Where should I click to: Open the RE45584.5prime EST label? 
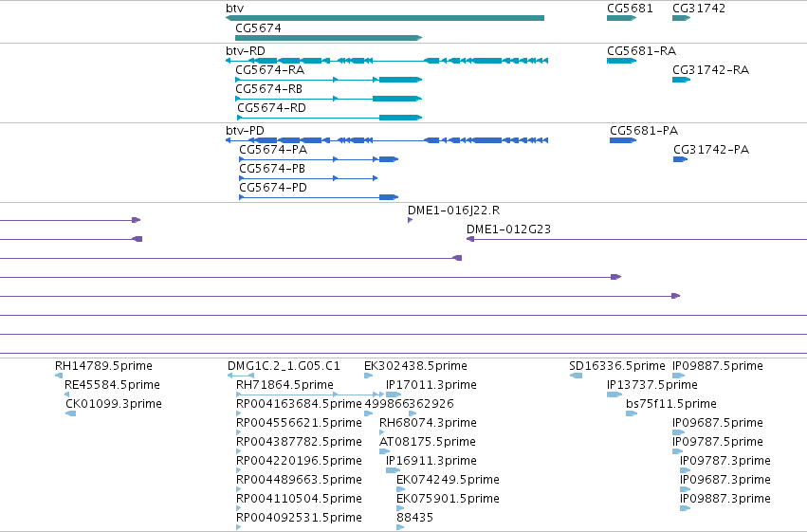click(x=112, y=385)
